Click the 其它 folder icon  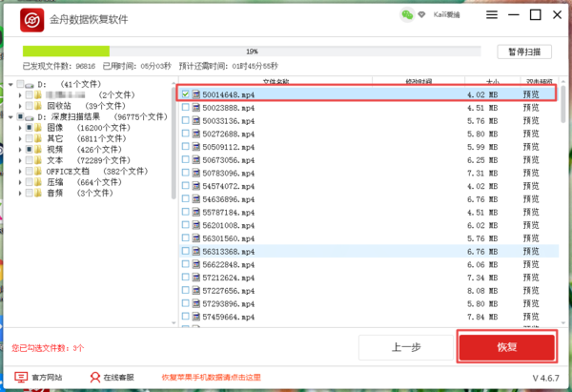pyautogui.click(x=38, y=138)
